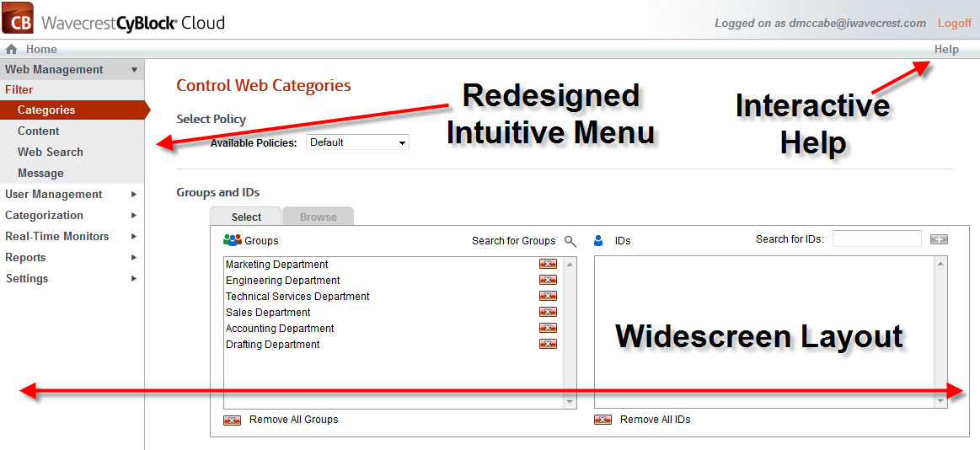Remove Marketing Department group with its red X
This screenshot has width=980, height=450.
pos(548,265)
